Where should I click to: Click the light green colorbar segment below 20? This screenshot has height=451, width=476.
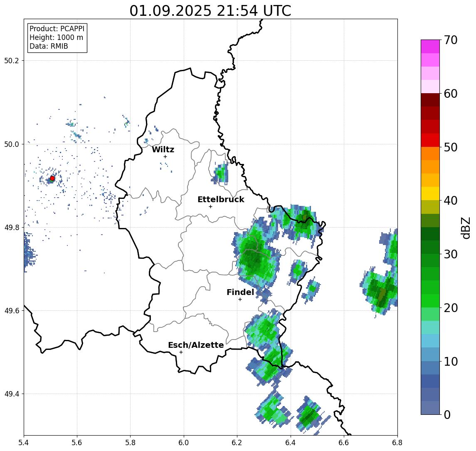430,314
